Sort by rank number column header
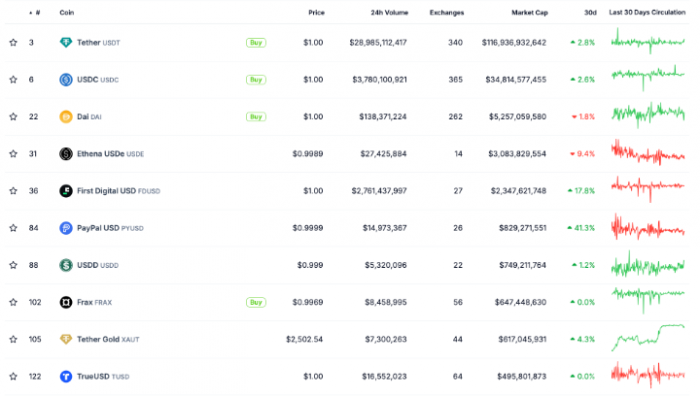 [x=35, y=13]
